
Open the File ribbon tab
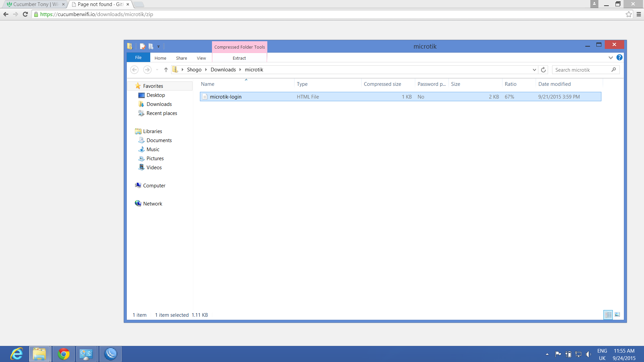coord(138,58)
